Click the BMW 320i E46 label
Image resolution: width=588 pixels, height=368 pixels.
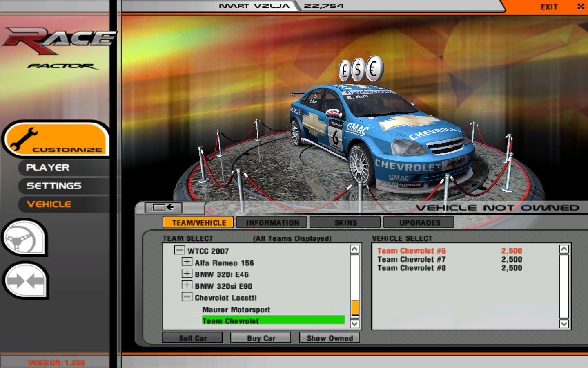point(222,274)
